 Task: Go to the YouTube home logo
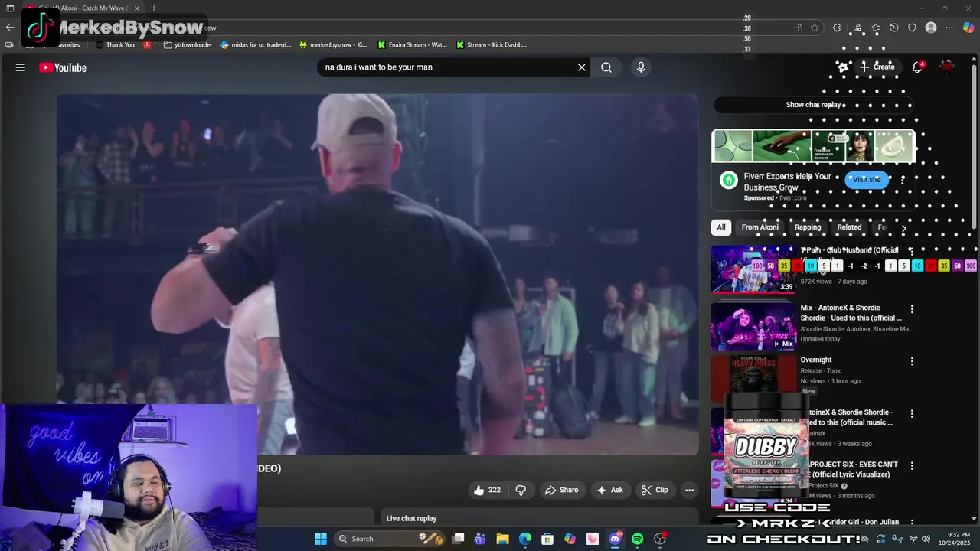(x=63, y=67)
